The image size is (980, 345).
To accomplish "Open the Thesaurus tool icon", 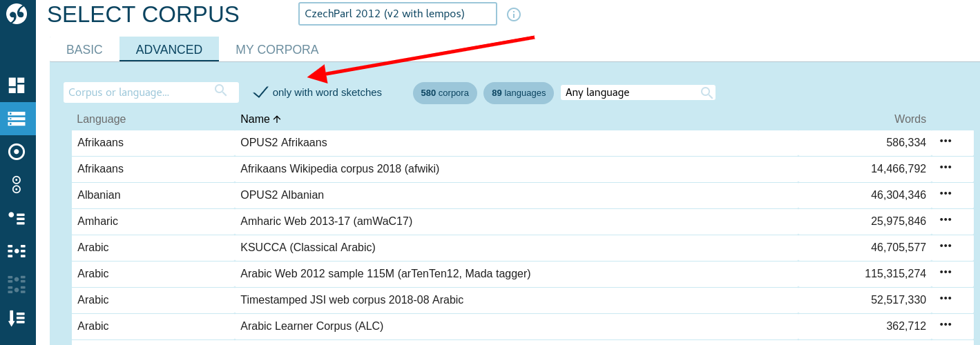I will [17, 218].
